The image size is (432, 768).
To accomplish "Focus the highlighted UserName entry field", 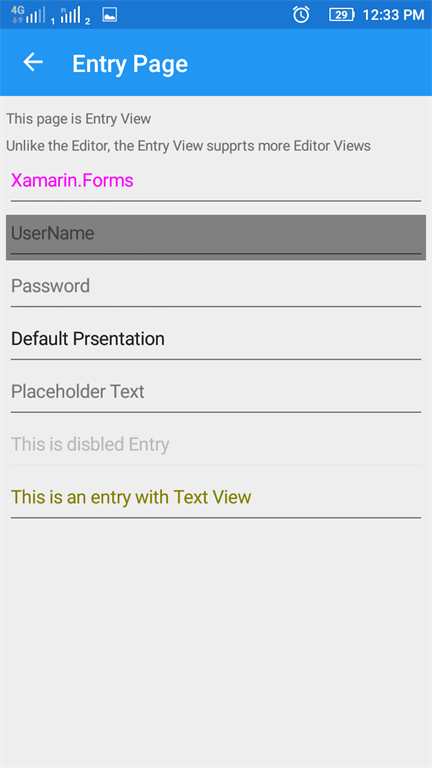I will coord(216,237).
